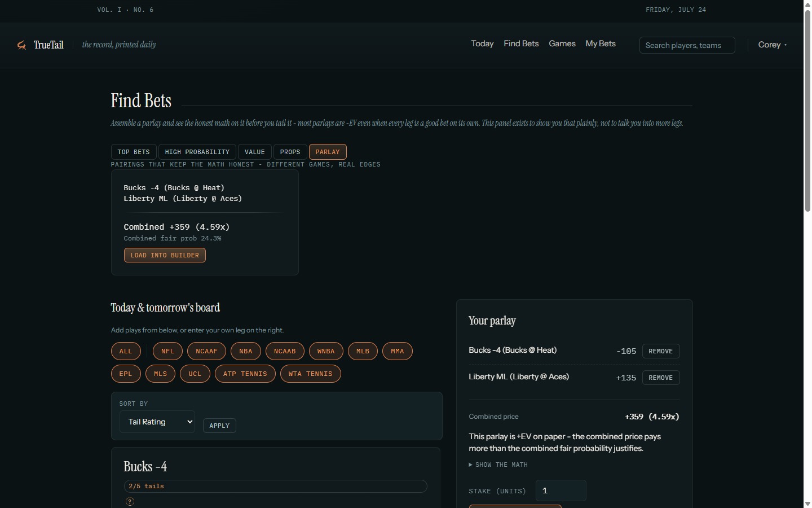The width and height of the screenshot is (812, 508).
Task: Expand Show the Math disclosure
Action: (498, 465)
